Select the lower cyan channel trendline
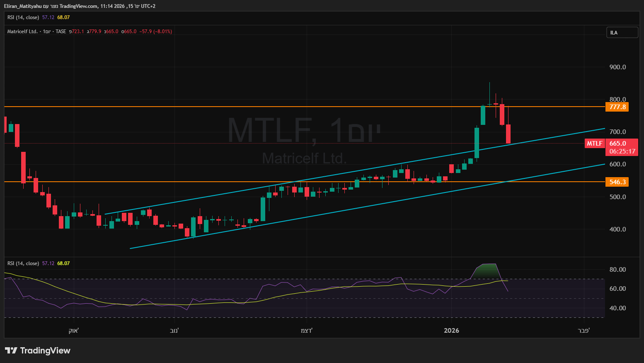 (368, 206)
